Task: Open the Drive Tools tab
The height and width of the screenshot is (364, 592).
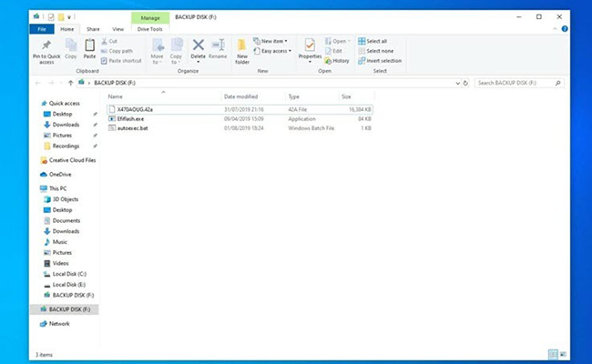Action: coord(150,29)
